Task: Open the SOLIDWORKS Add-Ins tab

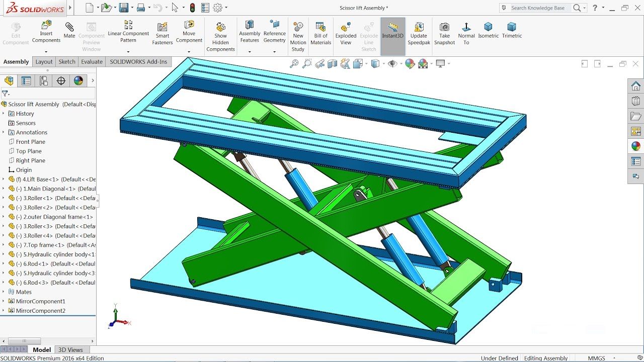Action: (138, 62)
